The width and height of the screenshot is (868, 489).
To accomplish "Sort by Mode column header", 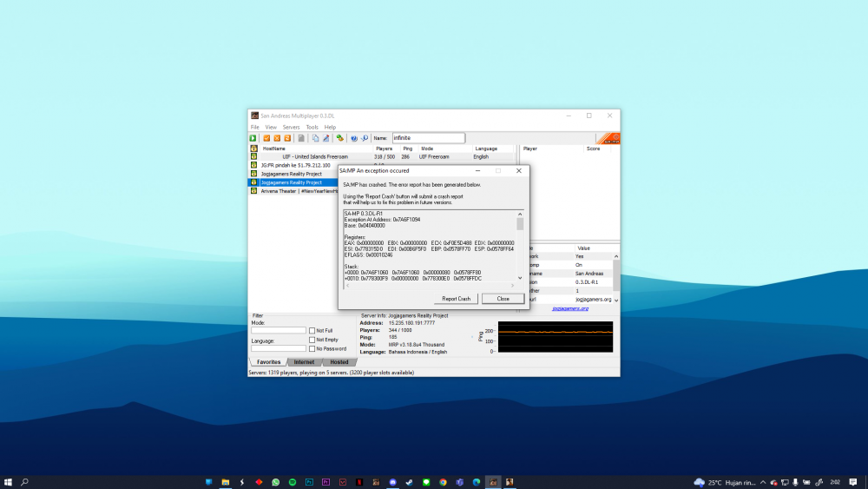I will [x=444, y=149].
